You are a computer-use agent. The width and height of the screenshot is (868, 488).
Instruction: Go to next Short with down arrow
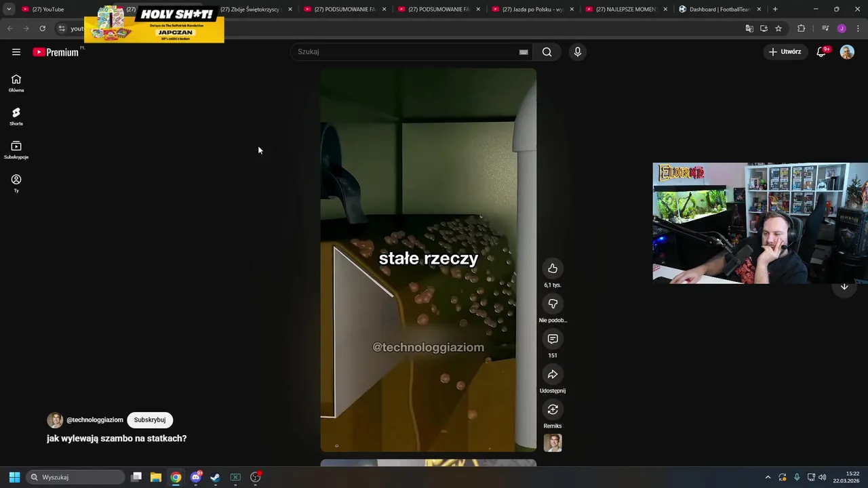coord(844,286)
